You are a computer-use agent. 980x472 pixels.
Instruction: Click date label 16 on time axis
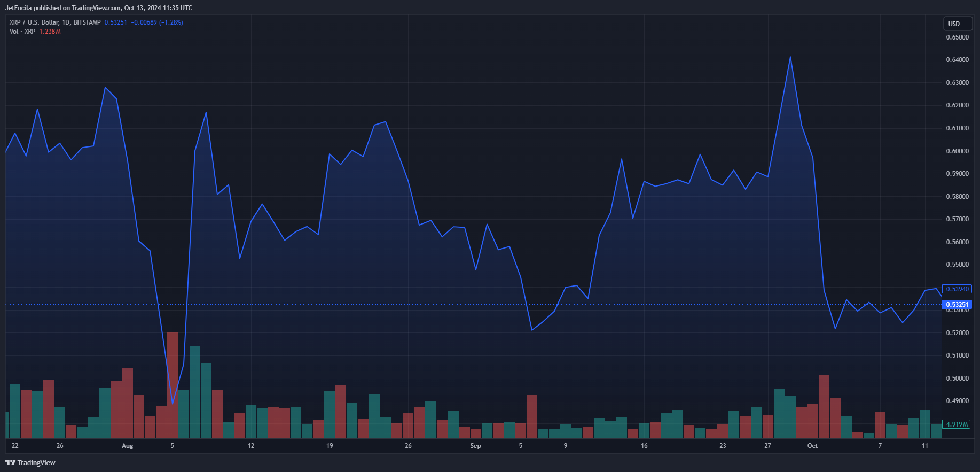(x=644, y=446)
